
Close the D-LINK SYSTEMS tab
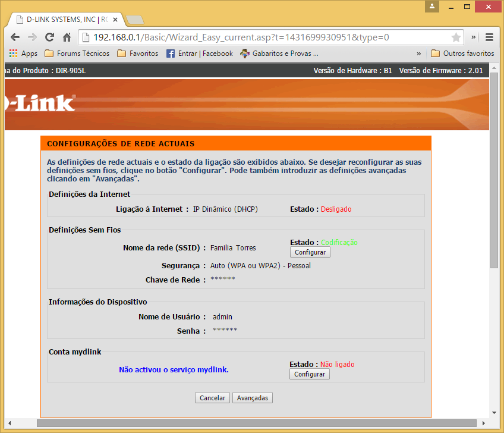pos(115,20)
